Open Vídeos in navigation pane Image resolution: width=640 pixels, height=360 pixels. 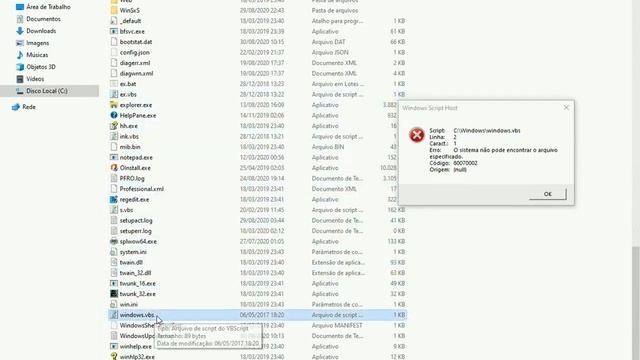point(35,79)
